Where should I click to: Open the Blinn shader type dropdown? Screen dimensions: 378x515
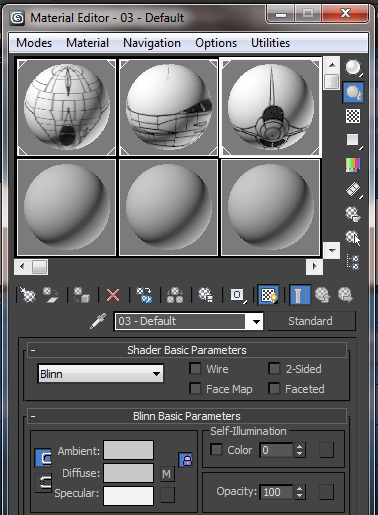[x=101, y=374]
